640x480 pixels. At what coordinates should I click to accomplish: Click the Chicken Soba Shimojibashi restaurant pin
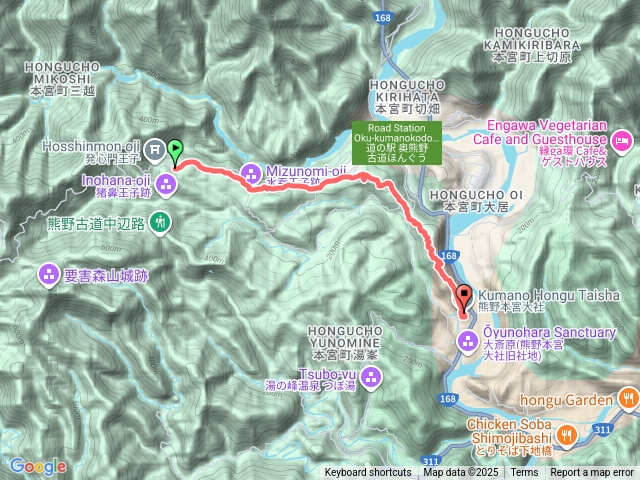tap(567, 436)
